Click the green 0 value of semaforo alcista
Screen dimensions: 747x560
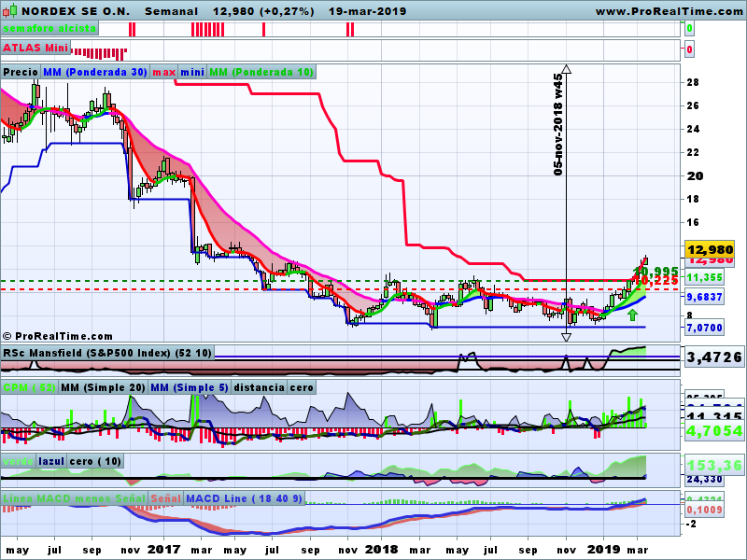tap(689, 29)
